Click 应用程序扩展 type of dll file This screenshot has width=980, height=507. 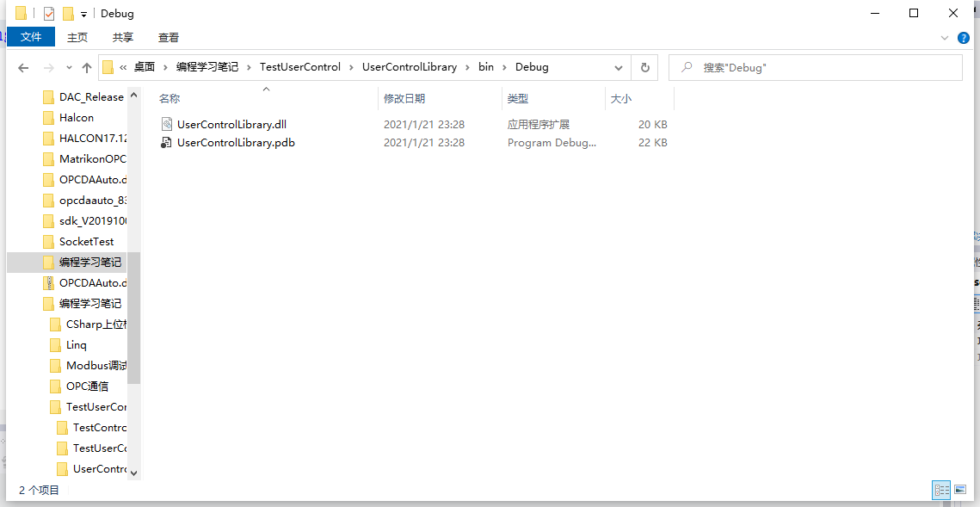(538, 125)
